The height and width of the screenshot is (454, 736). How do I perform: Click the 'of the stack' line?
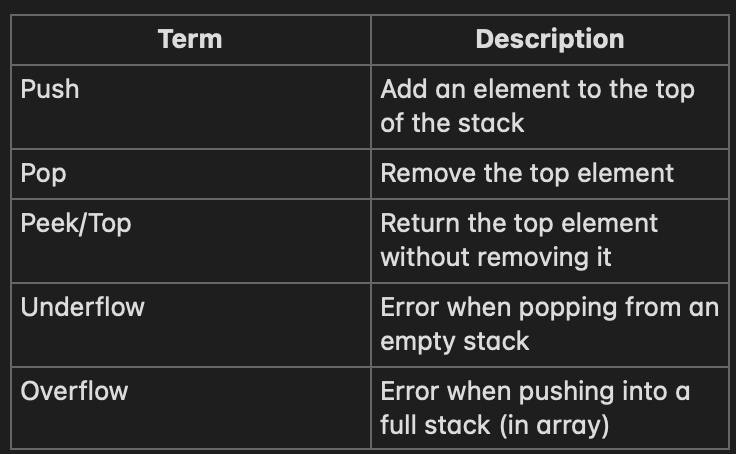coord(452,123)
